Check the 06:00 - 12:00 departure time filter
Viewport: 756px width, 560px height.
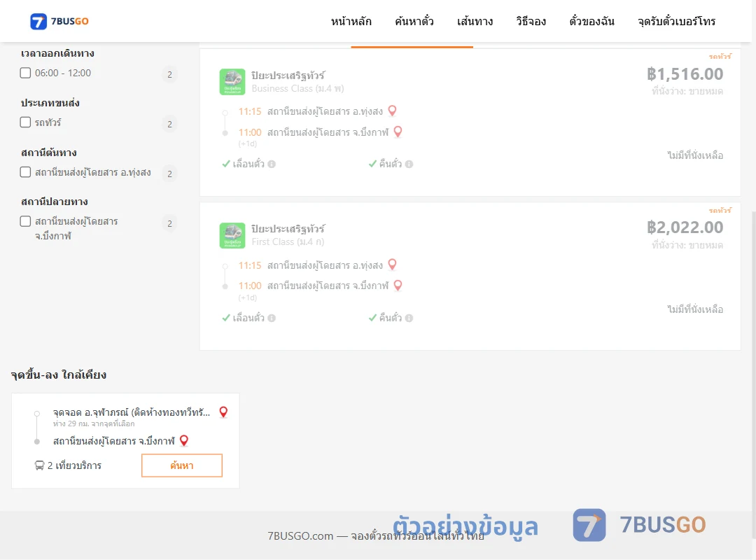click(26, 73)
